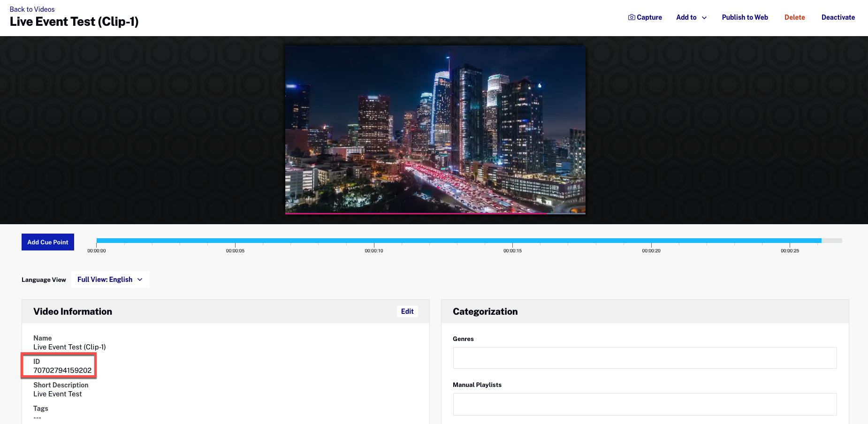Open the Language View dropdown

110,280
